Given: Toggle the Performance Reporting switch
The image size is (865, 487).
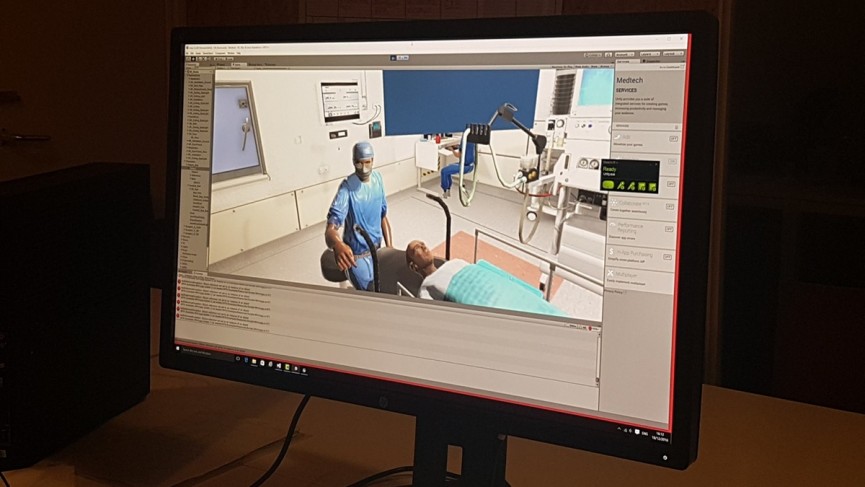Looking at the screenshot, I should [669, 229].
